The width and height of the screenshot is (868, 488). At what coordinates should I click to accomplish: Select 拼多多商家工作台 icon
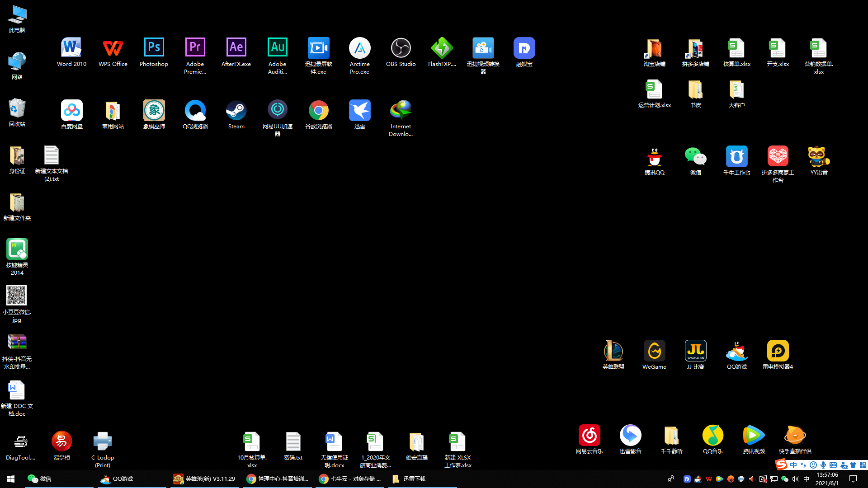(x=778, y=164)
